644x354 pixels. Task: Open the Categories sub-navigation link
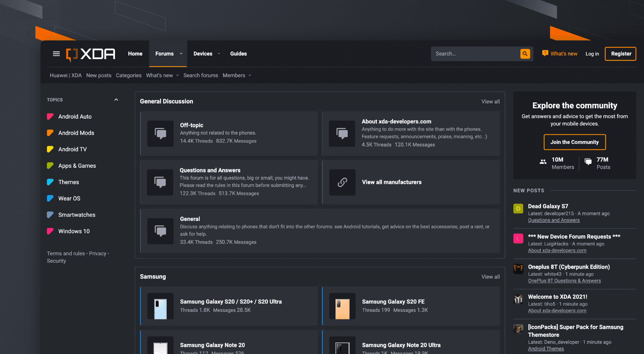(x=129, y=75)
